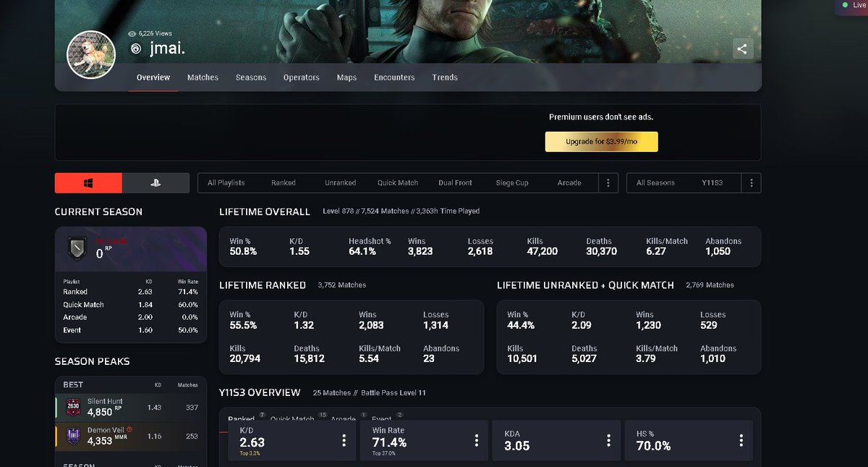Click the Ubisoft logo beside jmai.

[135, 49]
